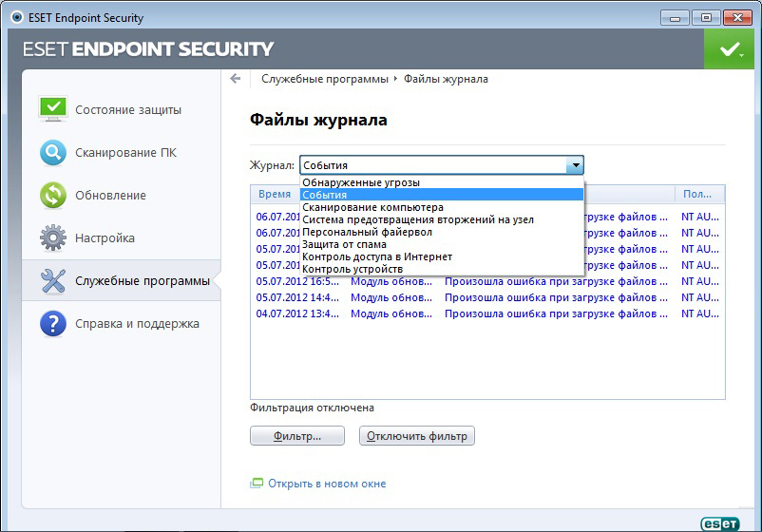The width and height of the screenshot is (762, 532).
Task: Select Сканирование компьютера in dropdown
Action: coord(372,207)
